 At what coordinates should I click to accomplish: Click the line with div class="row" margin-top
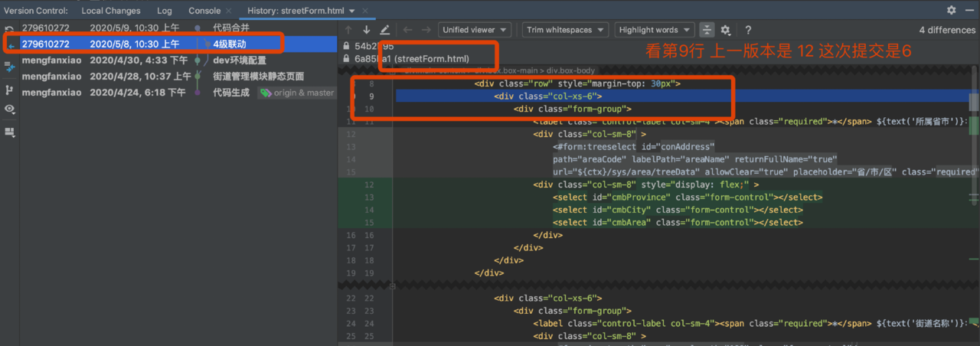click(x=577, y=83)
